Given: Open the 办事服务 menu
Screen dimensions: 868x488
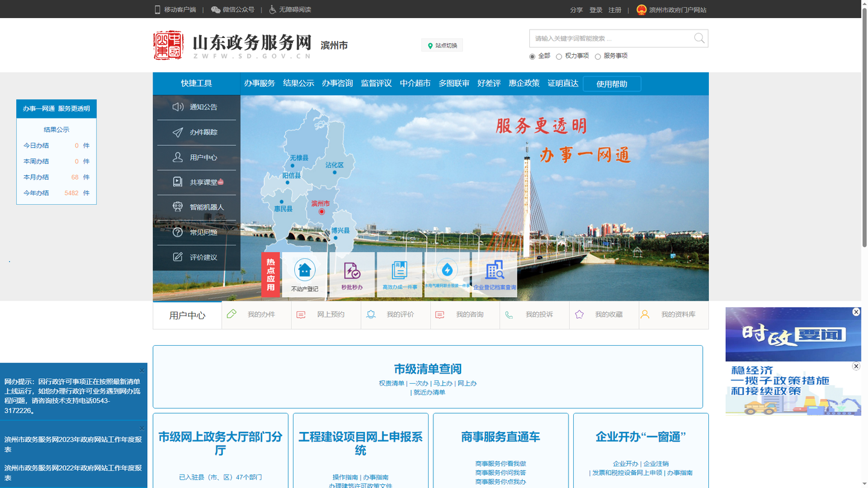Looking at the screenshot, I should (259, 83).
